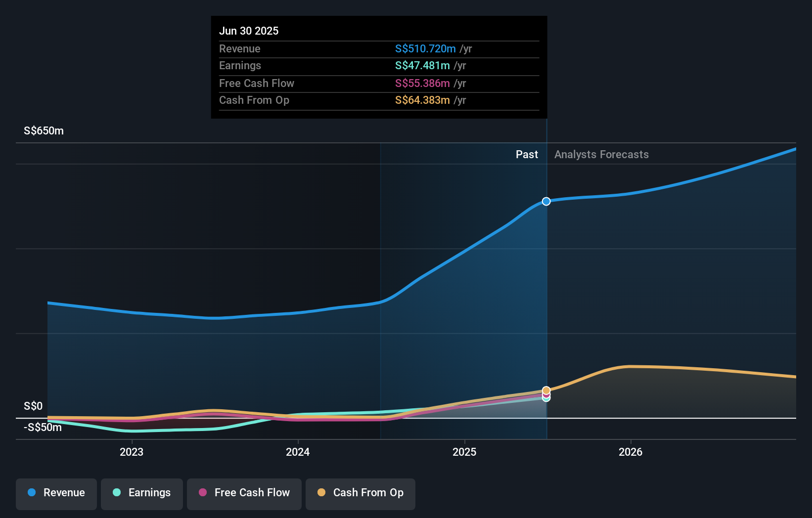
Task: Click the Cash From Op value S$64.383m
Action: pyautogui.click(x=422, y=100)
